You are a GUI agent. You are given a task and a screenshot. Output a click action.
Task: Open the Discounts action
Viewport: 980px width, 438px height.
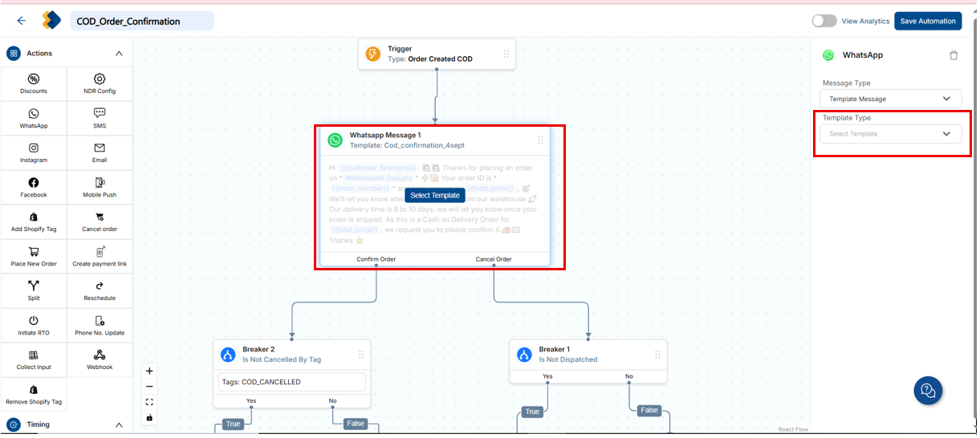point(34,83)
